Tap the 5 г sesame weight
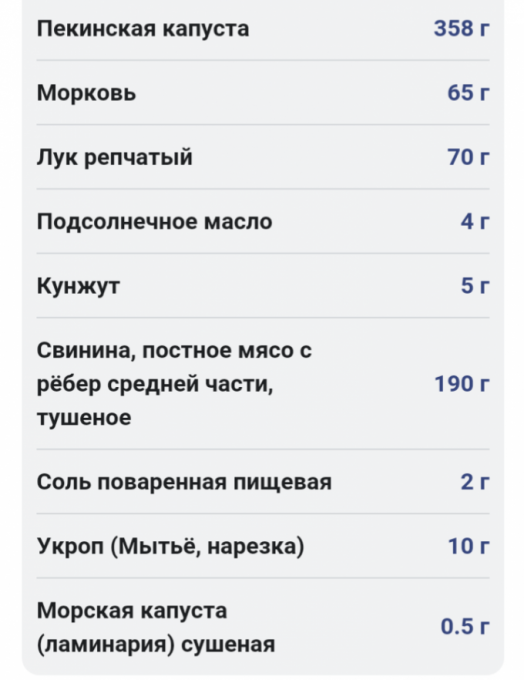This screenshot has height=680, width=524. pos(475,286)
